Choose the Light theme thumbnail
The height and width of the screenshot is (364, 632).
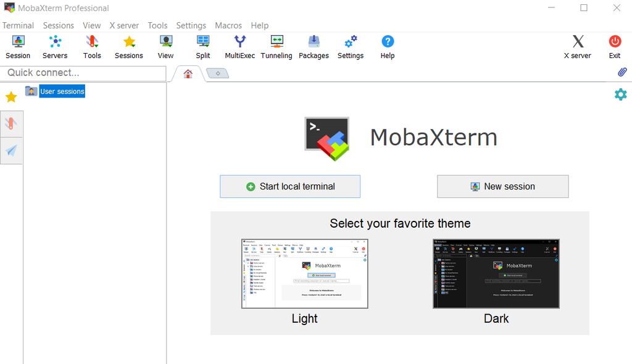pyautogui.click(x=305, y=274)
